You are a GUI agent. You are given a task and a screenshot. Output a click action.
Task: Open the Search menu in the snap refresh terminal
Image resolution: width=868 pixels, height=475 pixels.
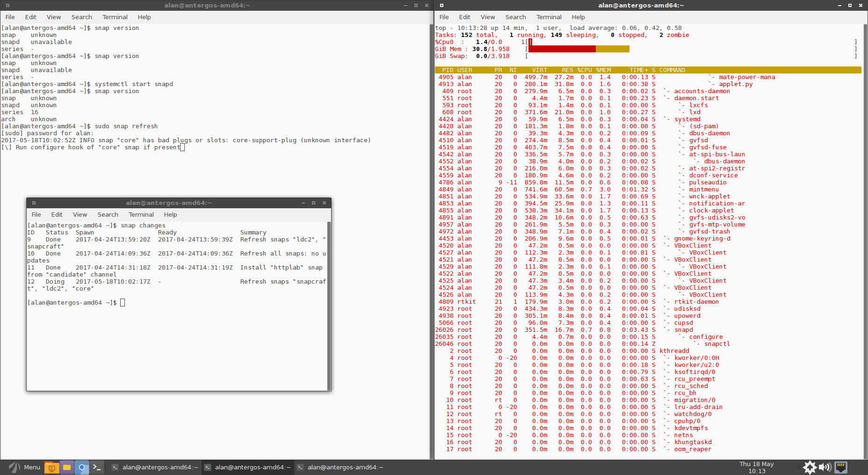pos(81,17)
